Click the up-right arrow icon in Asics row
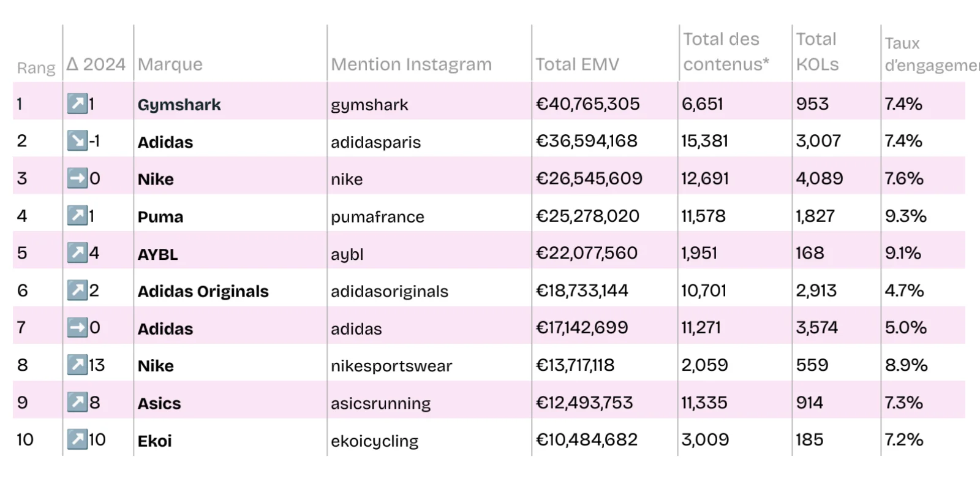This screenshot has width=980, height=478. coord(77,402)
